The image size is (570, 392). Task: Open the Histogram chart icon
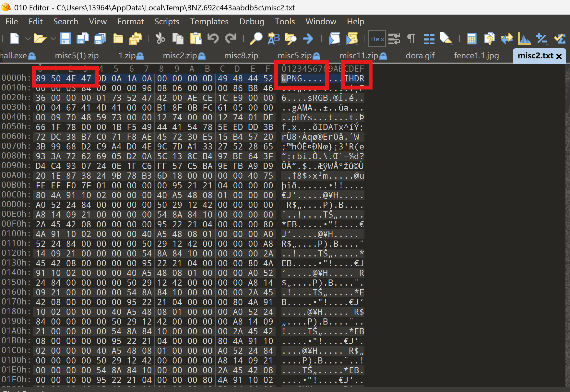pos(524,39)
